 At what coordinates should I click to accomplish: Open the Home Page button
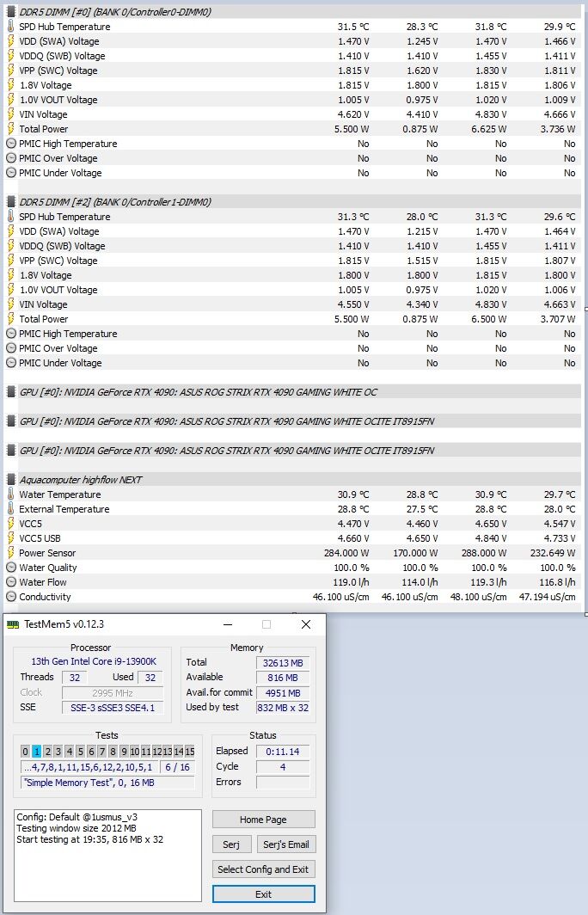click(264, 820)
